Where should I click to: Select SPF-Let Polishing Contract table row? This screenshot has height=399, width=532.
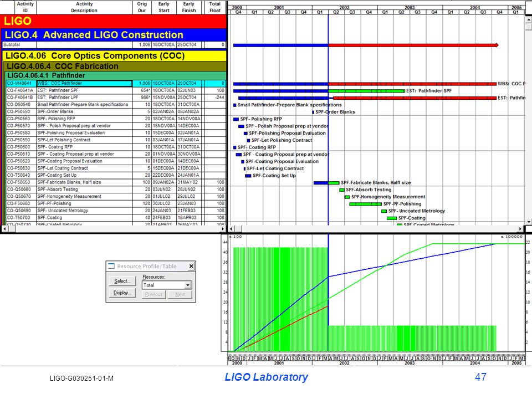pyautogui.click(x=116, y=140)
